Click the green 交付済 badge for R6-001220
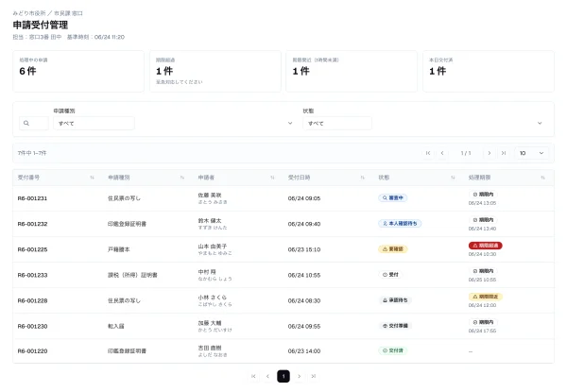The image size is (567, 392). 393,350
